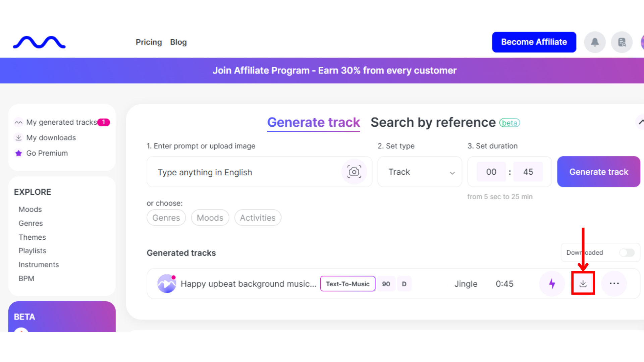Click the Become Affiliate button
This screenshot has height=362, width=644.
[534, 42]
